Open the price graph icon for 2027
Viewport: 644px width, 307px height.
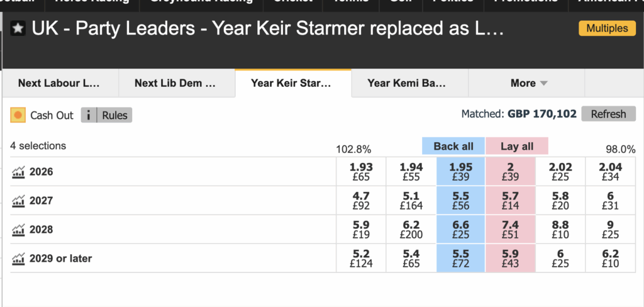point(18,201)
